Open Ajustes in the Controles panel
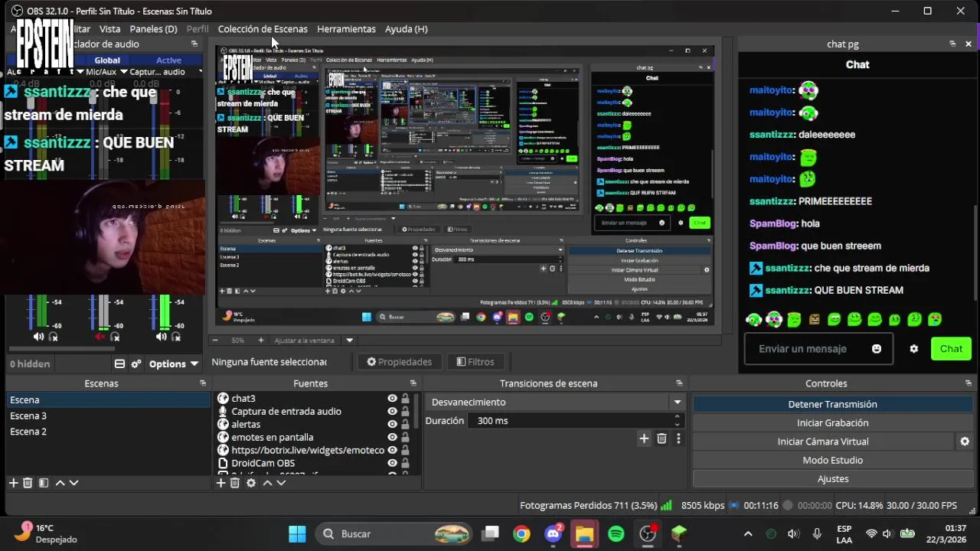Viewport: 980px width, 551px height. [832, 479]
